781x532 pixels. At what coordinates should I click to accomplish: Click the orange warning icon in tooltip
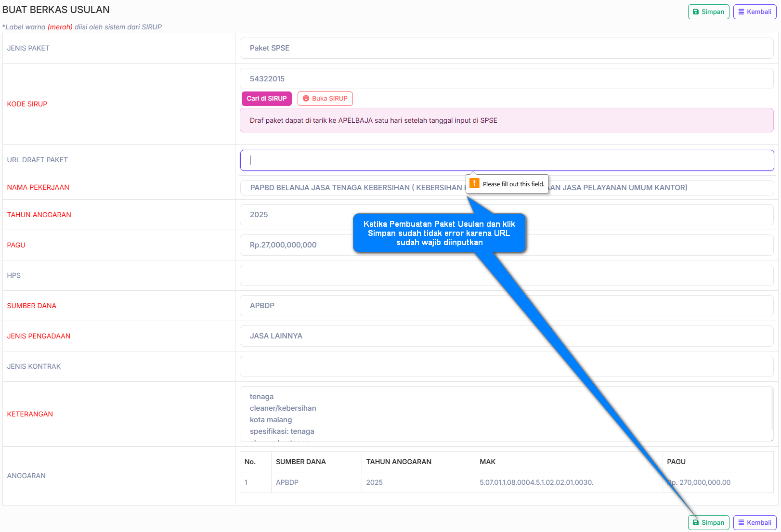tap(474, 183)
